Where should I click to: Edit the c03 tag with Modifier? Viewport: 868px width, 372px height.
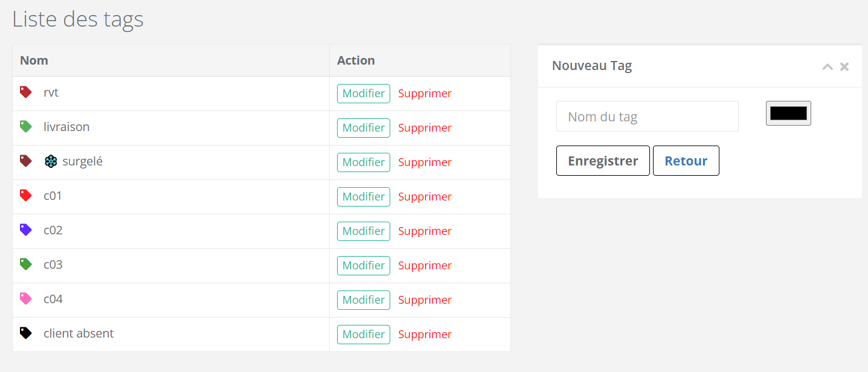tap(364, 266)
